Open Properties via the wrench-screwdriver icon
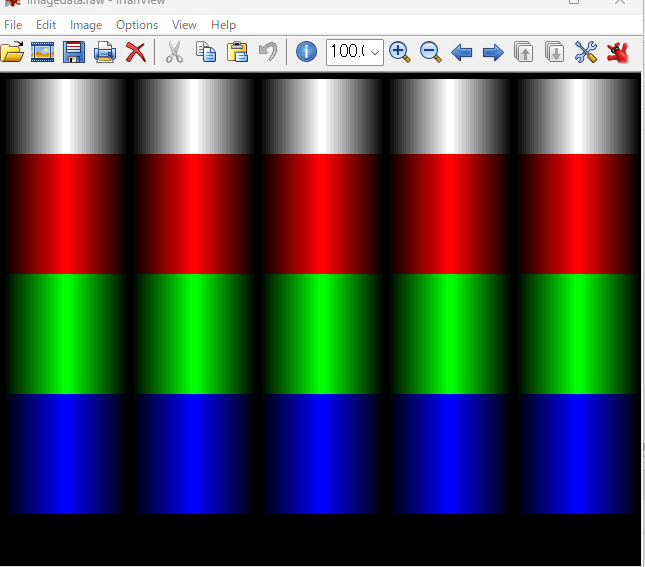645x567 pixels. tap(586, 52)
